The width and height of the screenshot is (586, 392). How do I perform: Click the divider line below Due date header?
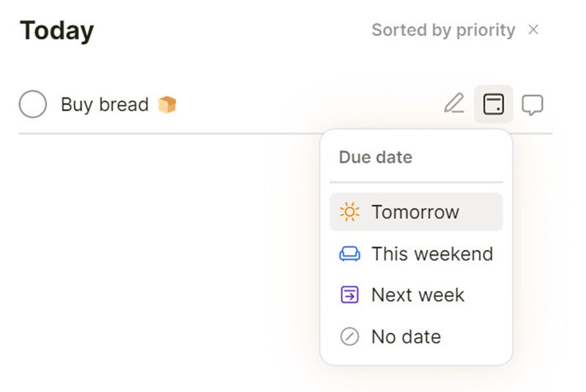[x=416, y=182]
